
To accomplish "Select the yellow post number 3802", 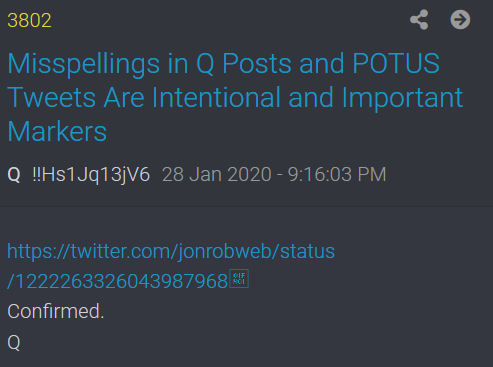I will (x=29, y=20).
